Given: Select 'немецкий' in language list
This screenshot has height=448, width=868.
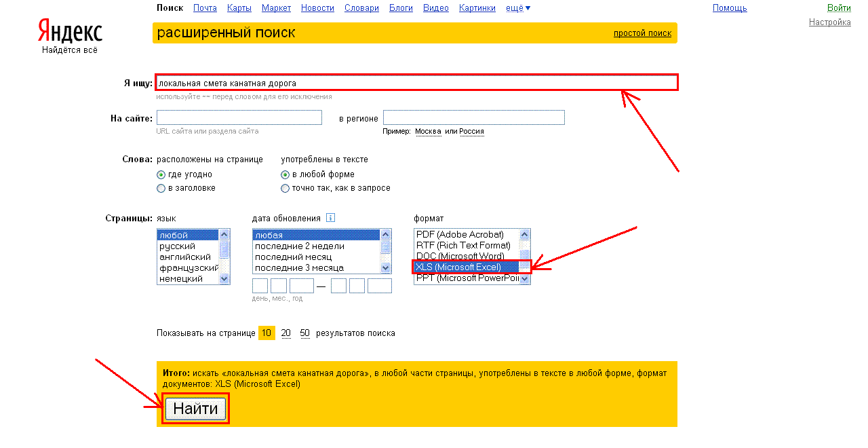Looking at the screenshot, I should (188, 278).
